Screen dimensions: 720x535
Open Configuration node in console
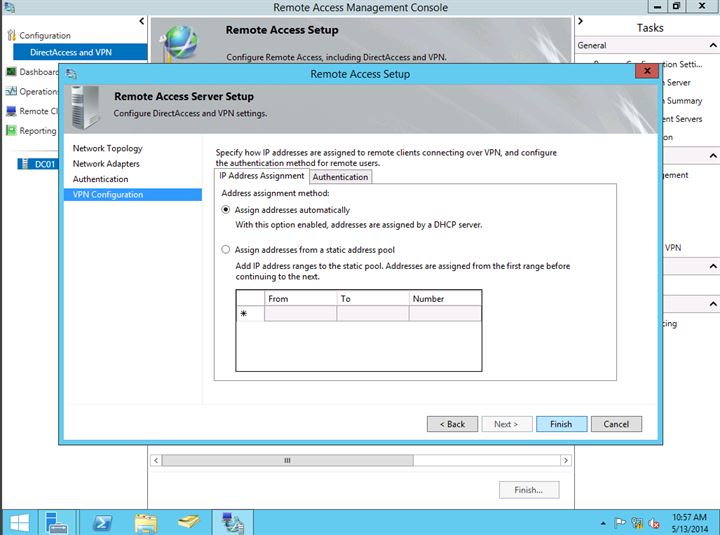[x=45, y=35]
